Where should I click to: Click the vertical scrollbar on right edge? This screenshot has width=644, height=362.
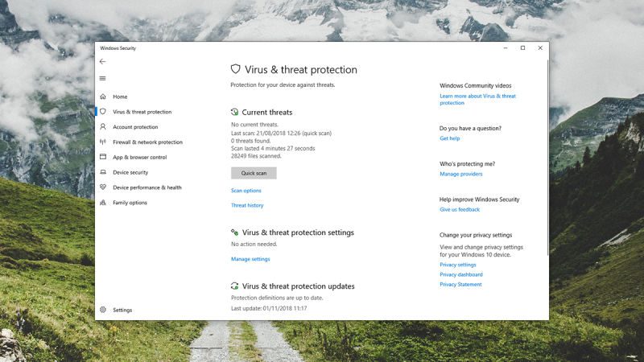click(x=547, y=158)
